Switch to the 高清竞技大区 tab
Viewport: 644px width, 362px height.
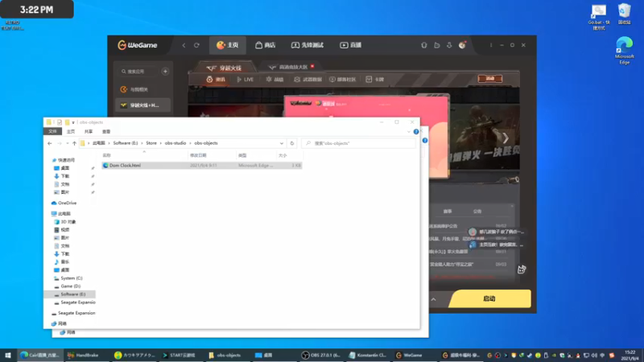point(291,67)
